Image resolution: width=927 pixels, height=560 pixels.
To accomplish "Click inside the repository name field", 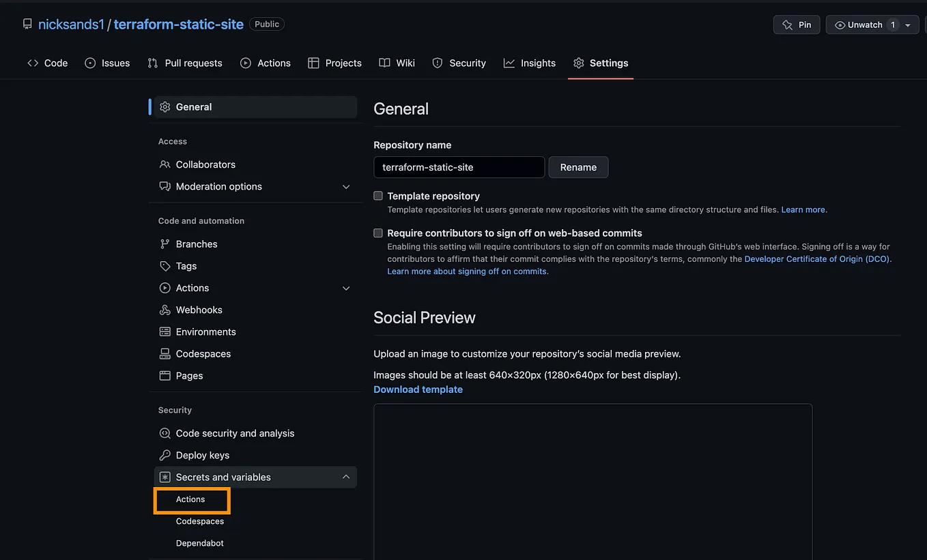I will (459, 167).
